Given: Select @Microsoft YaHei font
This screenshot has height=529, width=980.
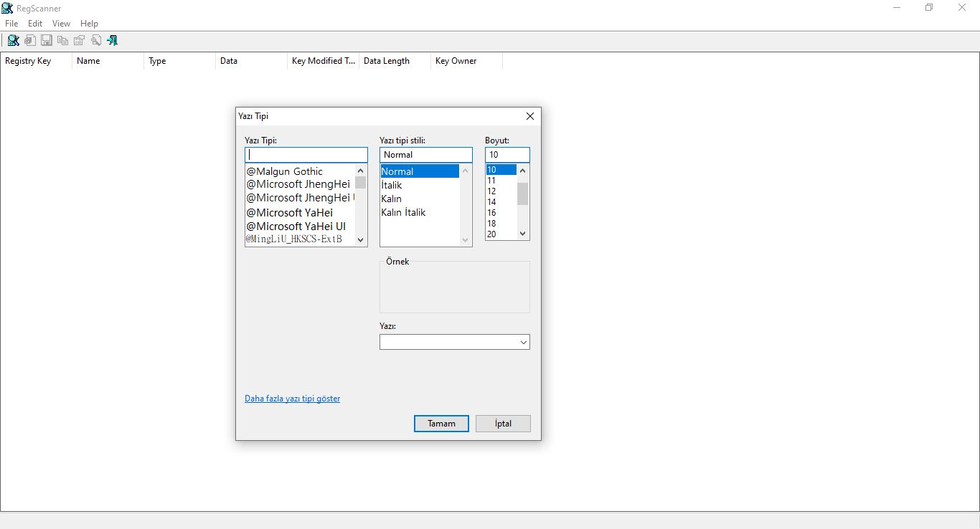Looking at the screenshot, I should 300,212.
